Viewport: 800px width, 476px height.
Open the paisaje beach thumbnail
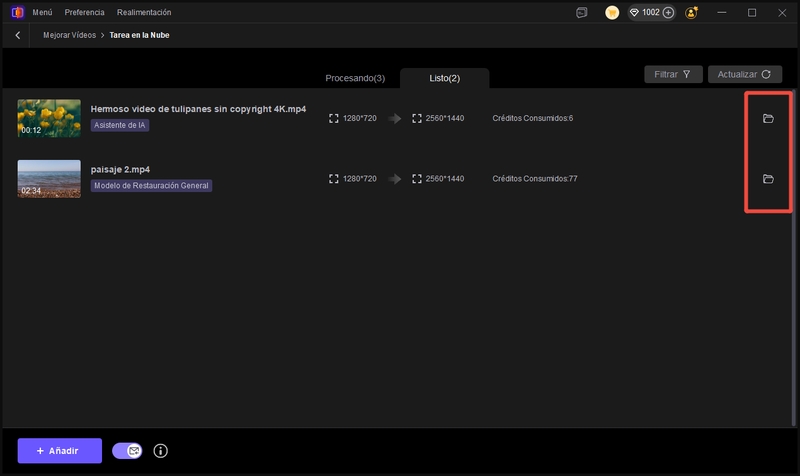49,179
